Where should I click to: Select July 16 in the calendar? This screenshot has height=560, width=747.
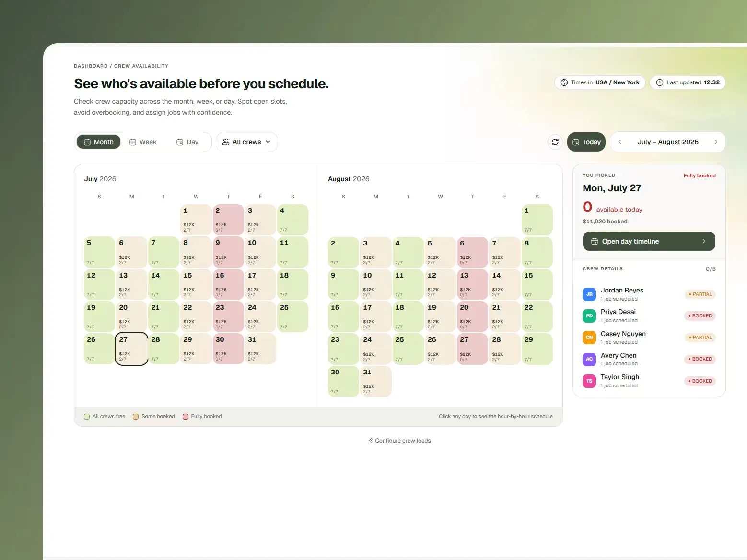(228, 285)
